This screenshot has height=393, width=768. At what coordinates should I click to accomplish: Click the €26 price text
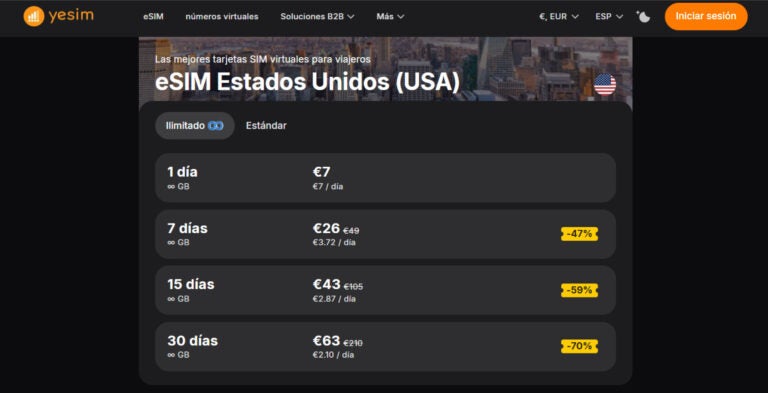(326, 228)
